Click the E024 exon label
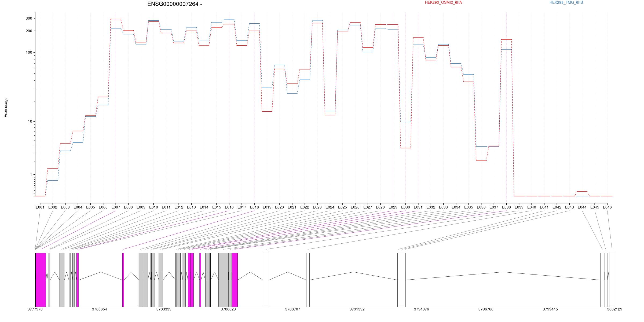Screen dimensions: 644x322 (x=330, y=207)
